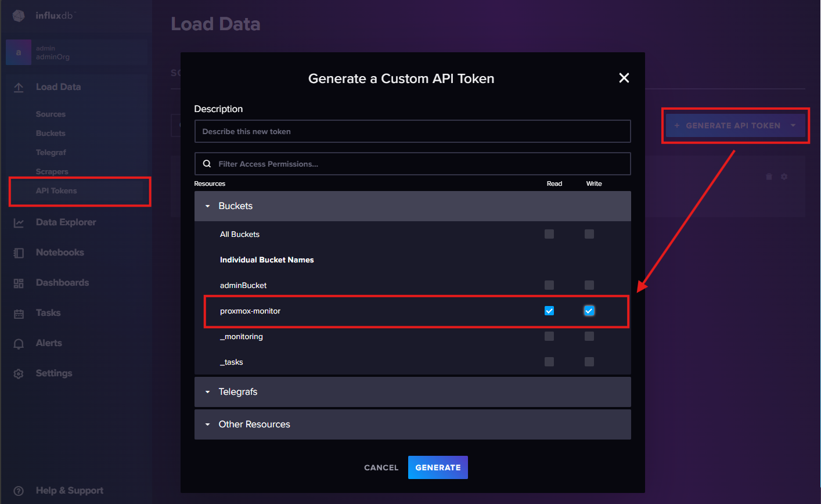This screenshot has width=821, height=504.
Task: Click the adminOrg organization name
Action: tap(53, 57)
